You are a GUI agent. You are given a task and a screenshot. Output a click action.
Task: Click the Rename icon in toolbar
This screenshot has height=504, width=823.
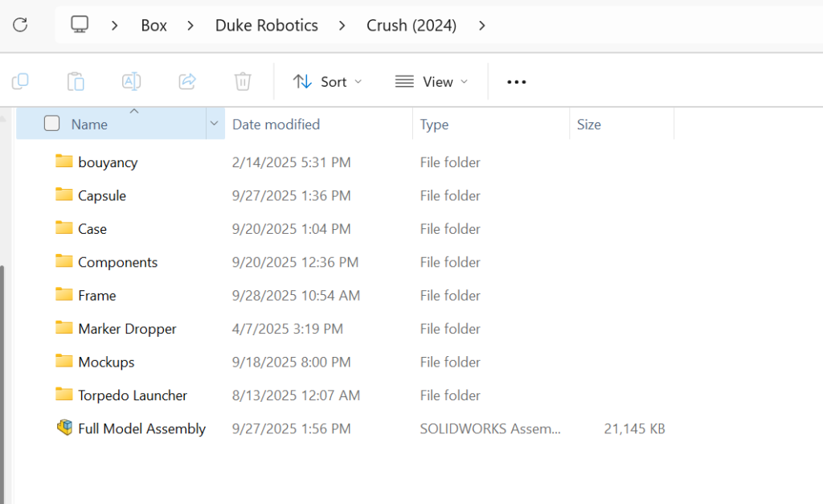[131, 81]
